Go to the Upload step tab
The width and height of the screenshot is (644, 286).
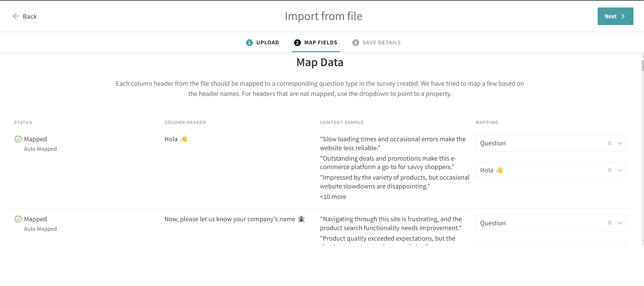267,43
